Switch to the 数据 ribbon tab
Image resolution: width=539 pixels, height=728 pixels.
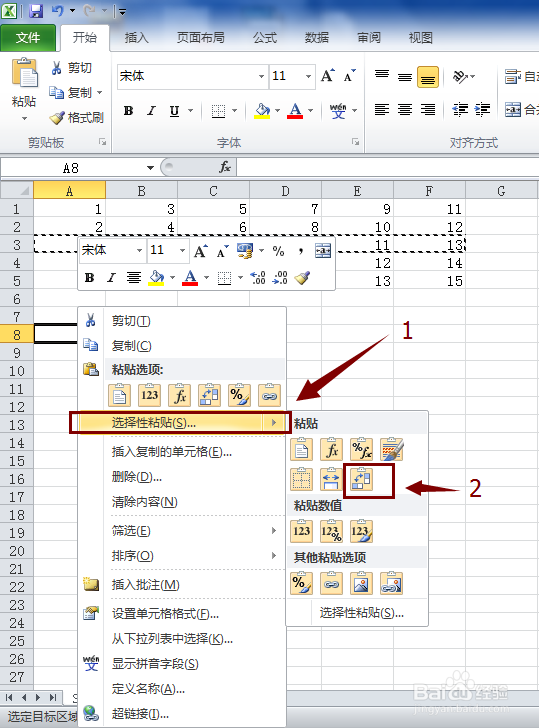point(317,38)
